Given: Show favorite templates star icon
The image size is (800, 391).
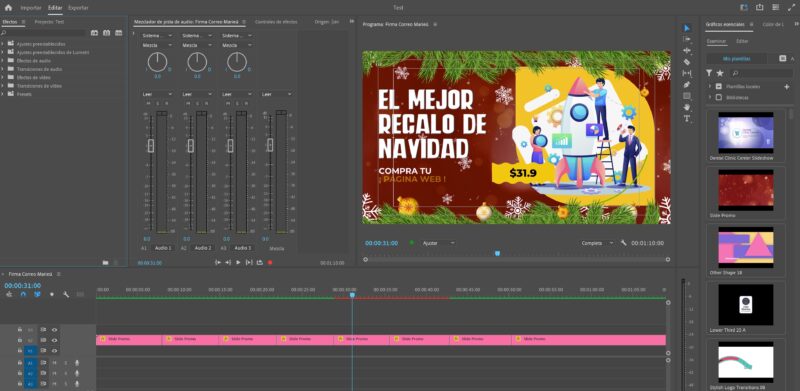Looking at the screenshot, I should tap(720, 74).
